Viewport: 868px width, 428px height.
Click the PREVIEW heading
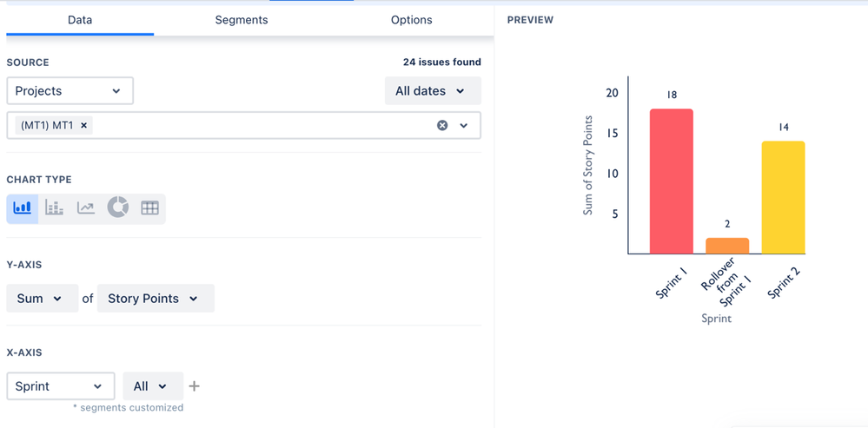click(530, 20)
